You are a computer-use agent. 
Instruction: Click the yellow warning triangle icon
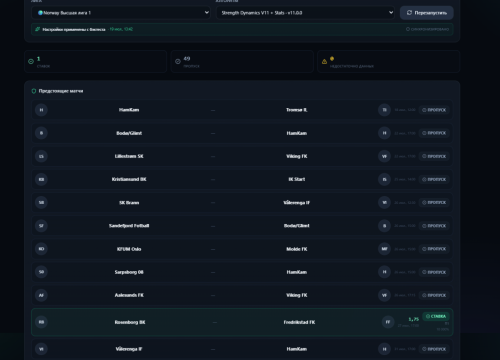click(324, 61)
